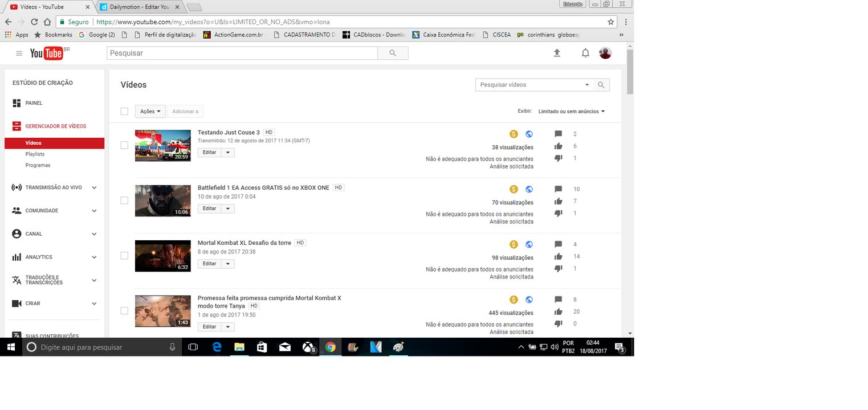868x410 pixels.
Task: Select the Vídeos sidebar item
Action: point(54,143)
